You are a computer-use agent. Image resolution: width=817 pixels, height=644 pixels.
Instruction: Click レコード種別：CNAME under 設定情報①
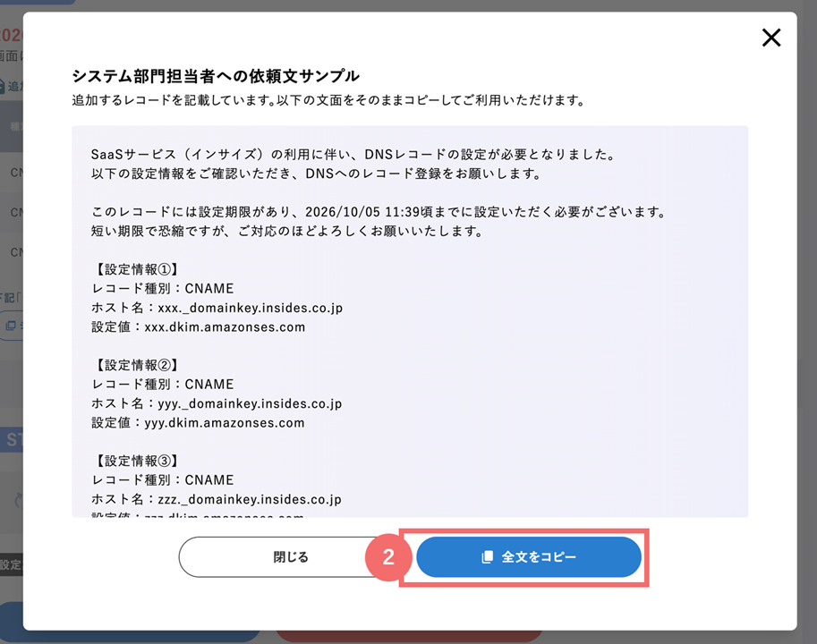(163, 288)
